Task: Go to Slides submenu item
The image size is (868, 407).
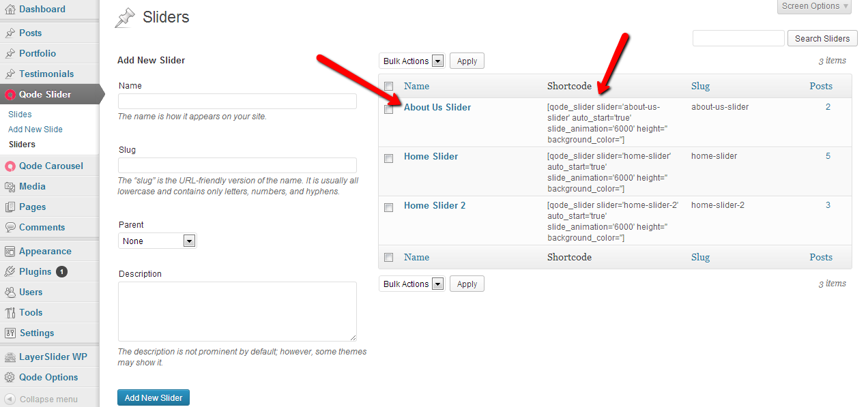Action: click(20, 115)
